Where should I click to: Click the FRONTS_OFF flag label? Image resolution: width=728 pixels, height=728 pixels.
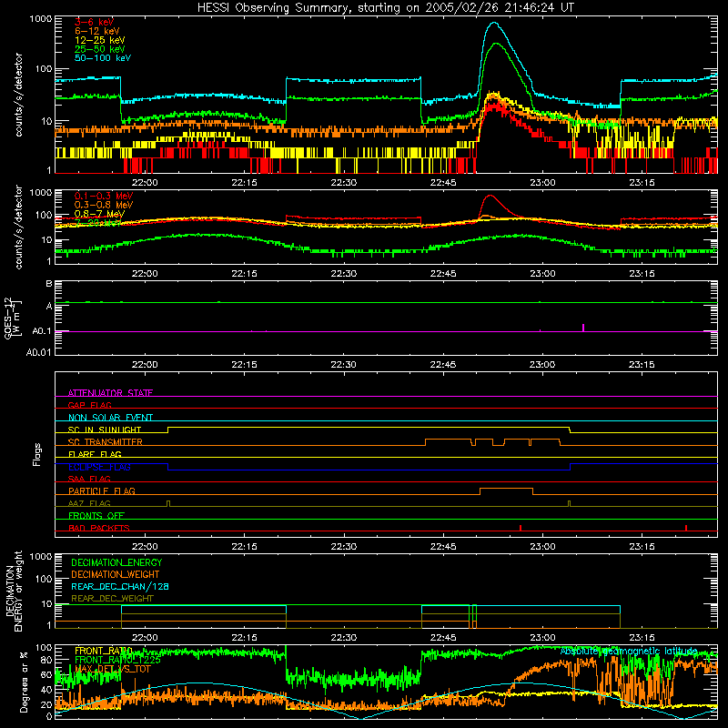coord(96,515)
